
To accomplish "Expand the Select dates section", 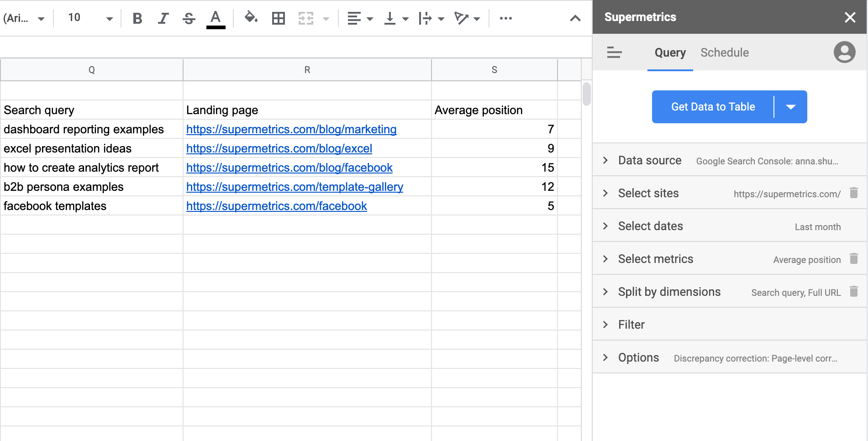I will point(730,226).
